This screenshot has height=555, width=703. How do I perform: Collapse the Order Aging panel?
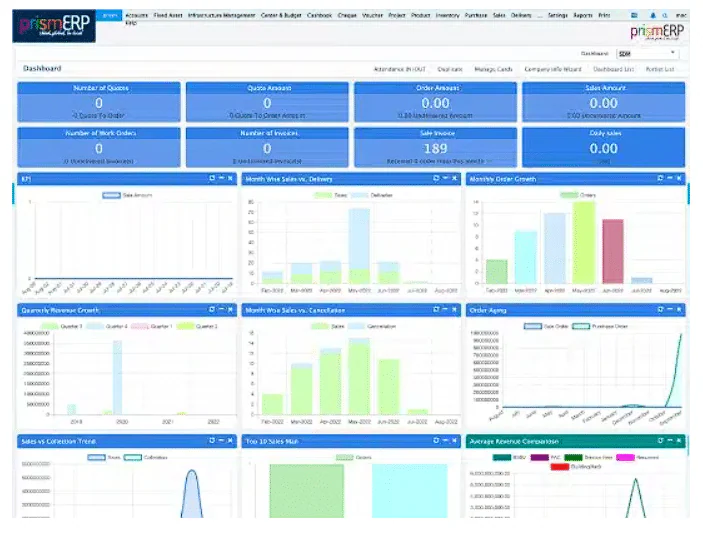669,310
